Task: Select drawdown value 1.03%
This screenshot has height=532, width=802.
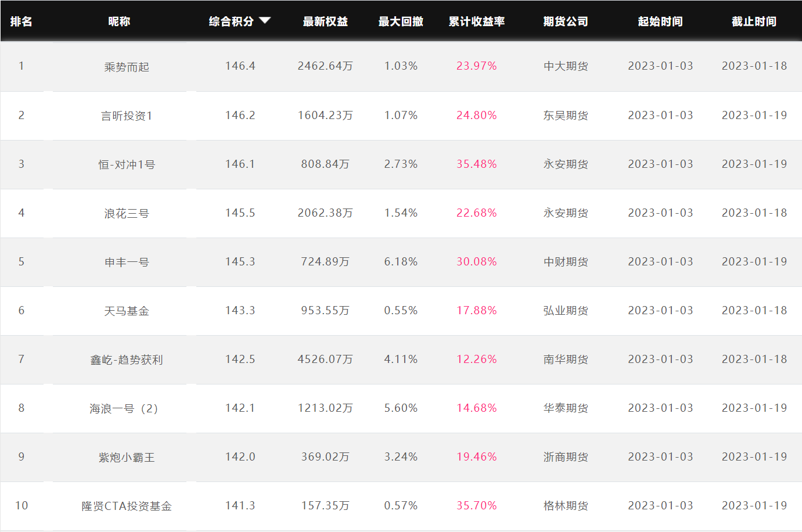Action: click(401, 66)
